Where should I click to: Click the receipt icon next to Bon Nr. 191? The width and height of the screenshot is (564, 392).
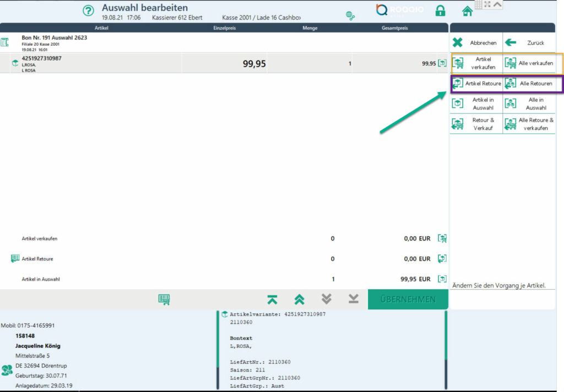5,42
